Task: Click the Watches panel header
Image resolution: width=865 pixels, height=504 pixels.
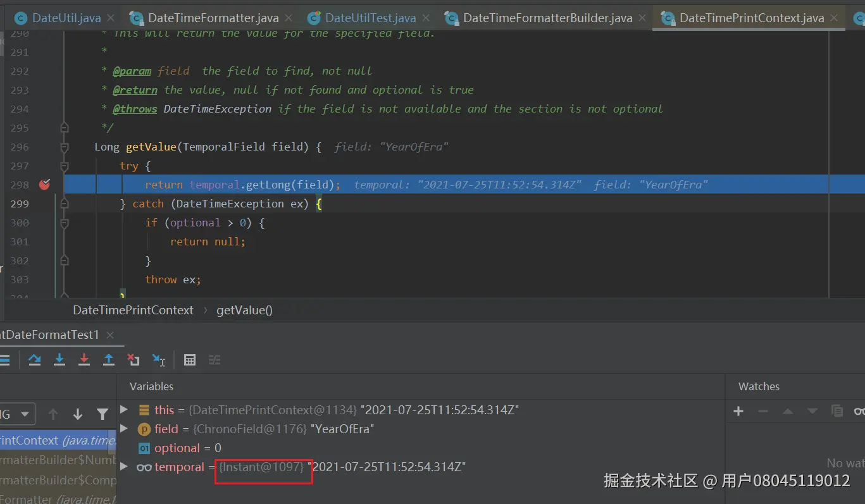Action: point(759,386)
